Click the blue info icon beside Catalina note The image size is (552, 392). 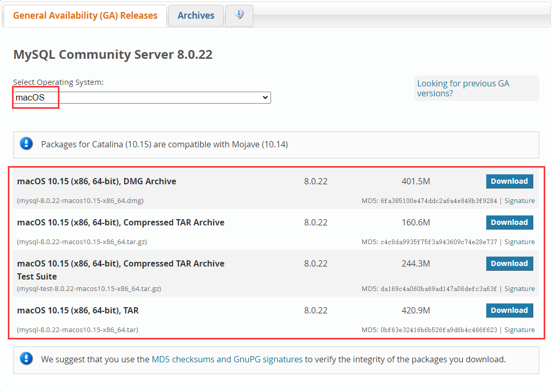(27, 144)
